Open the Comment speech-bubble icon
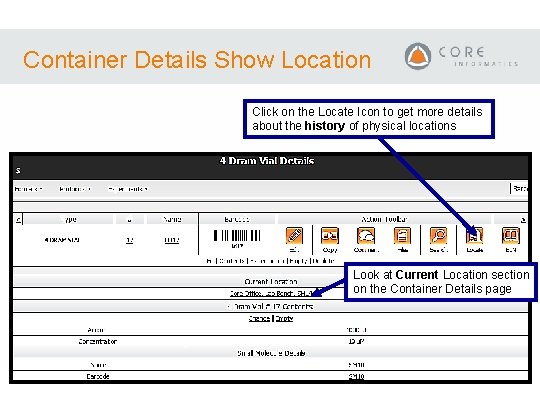This screenshot has height=405, width=540. 366,236
